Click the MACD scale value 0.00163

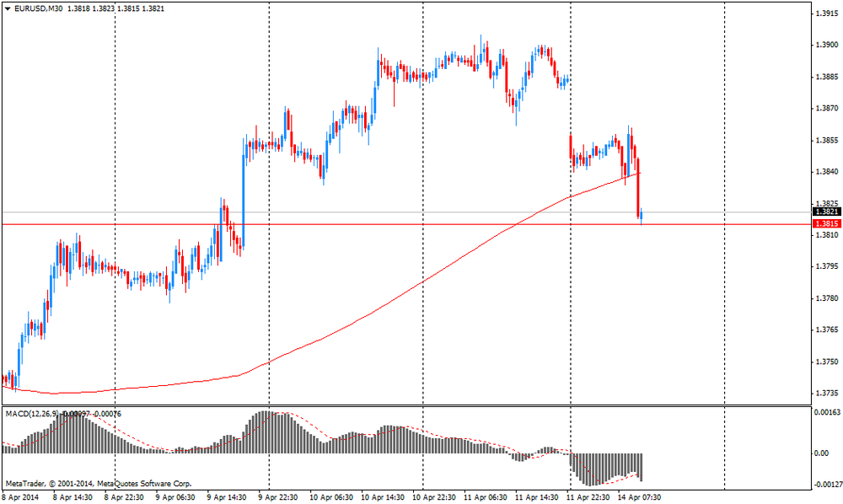pos(828,413)
